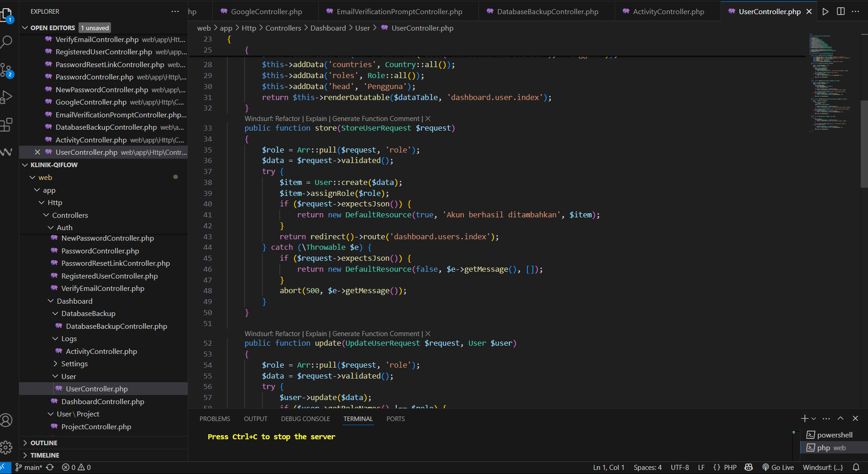Switch to the GoogleController.php editor tab
This screenshot has height=474, width=868.
266,11
